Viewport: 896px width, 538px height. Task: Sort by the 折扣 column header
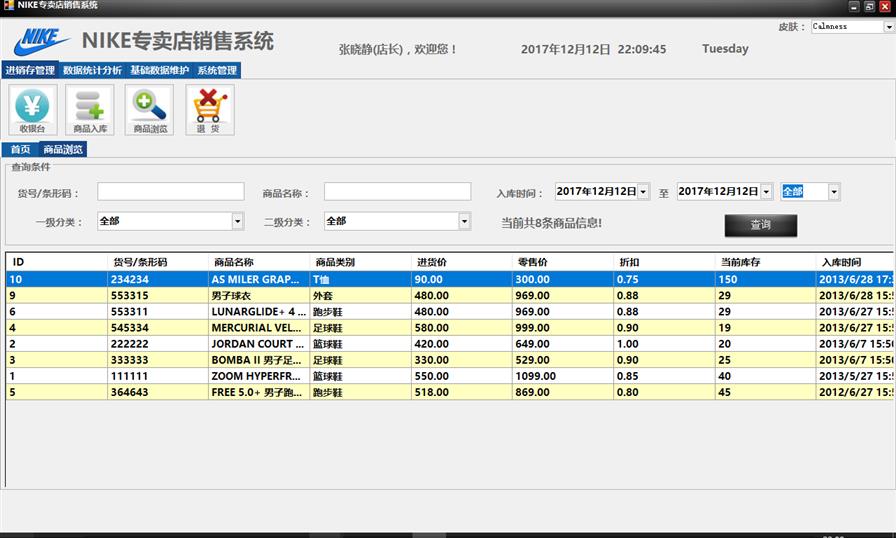(x=664, y=262)
